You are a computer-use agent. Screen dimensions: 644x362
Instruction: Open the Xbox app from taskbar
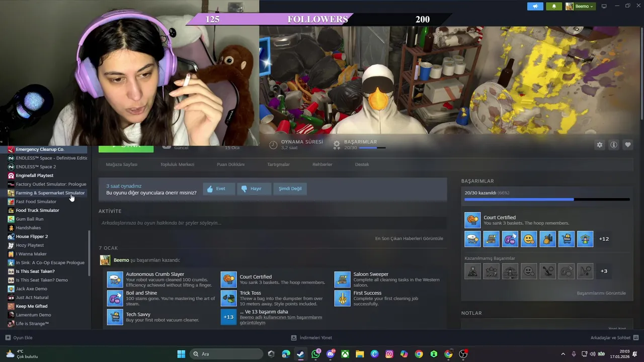345,354
